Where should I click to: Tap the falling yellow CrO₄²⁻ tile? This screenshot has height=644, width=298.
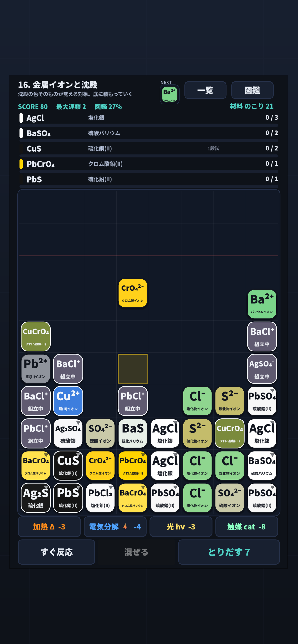132,293
